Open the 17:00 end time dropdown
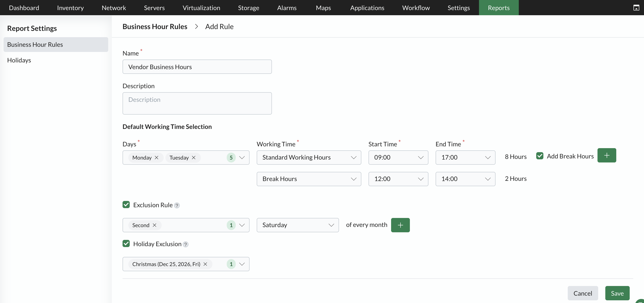644x303 pixels. click(465, 158)
